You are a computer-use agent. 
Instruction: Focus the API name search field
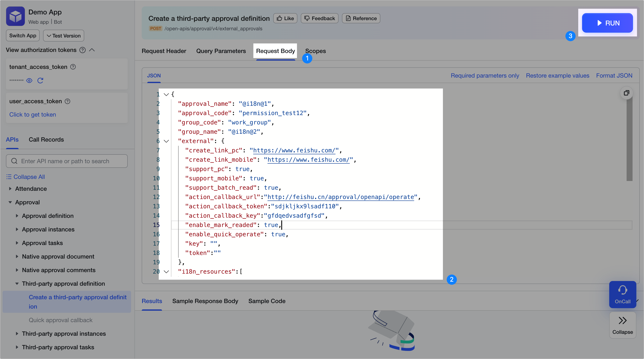(x=67, y=161)
